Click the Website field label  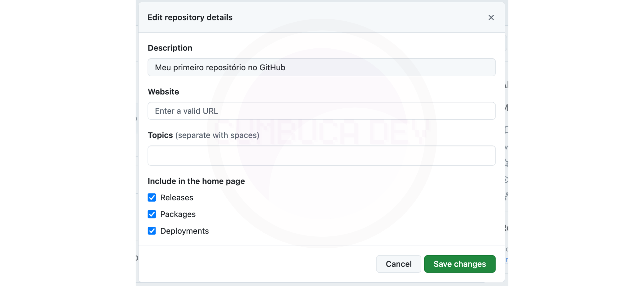pyautogui.click(x=163, y=92)
